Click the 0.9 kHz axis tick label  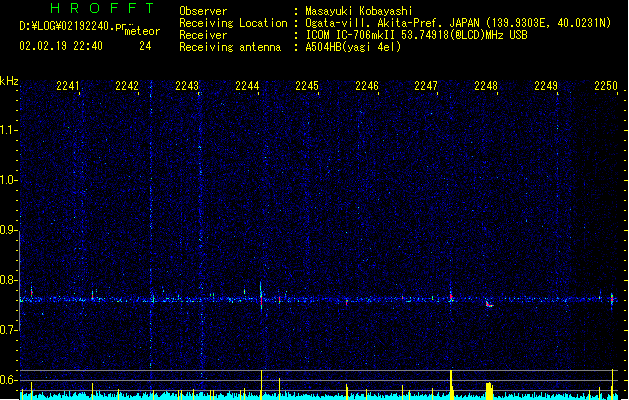(9, 230)
